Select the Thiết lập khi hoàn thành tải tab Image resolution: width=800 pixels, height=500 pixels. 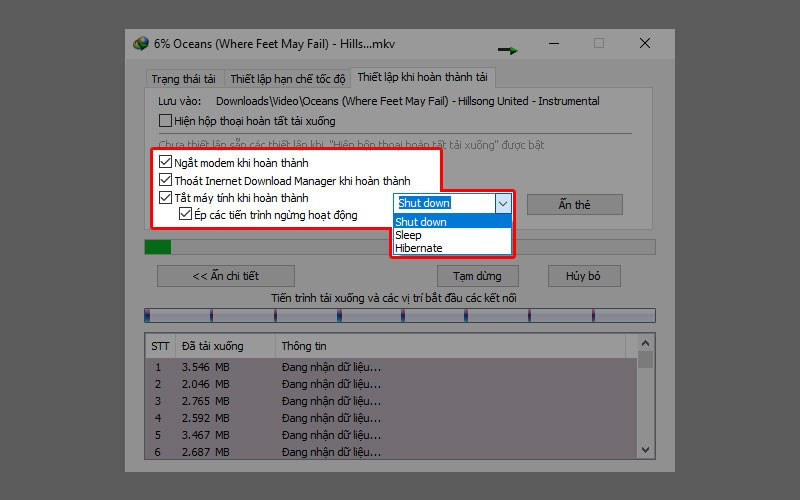pos(422,77)
